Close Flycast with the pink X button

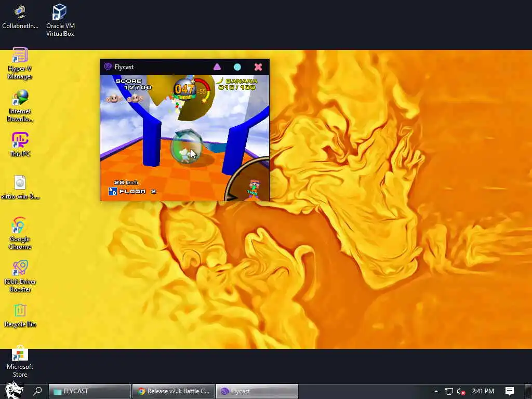258,67
